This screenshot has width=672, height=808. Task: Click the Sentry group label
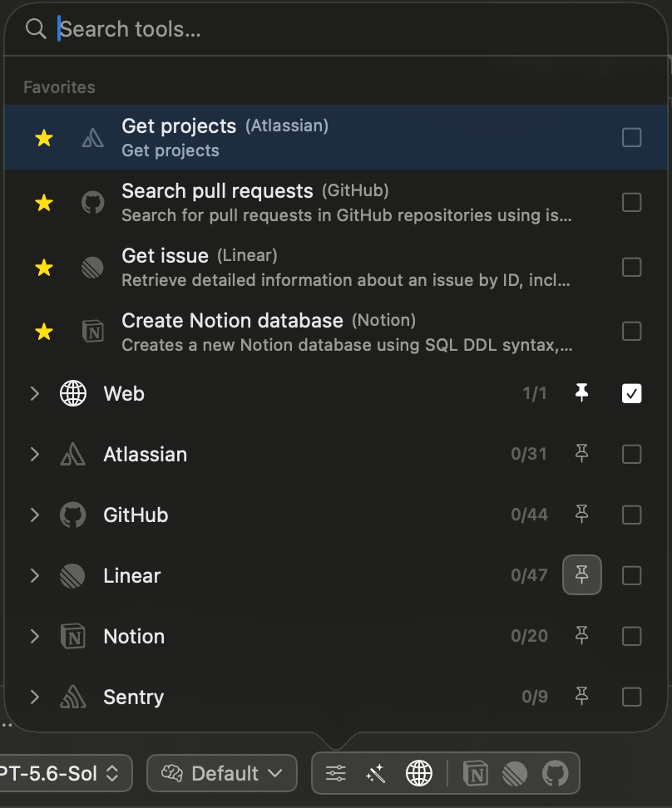[134, 697]
